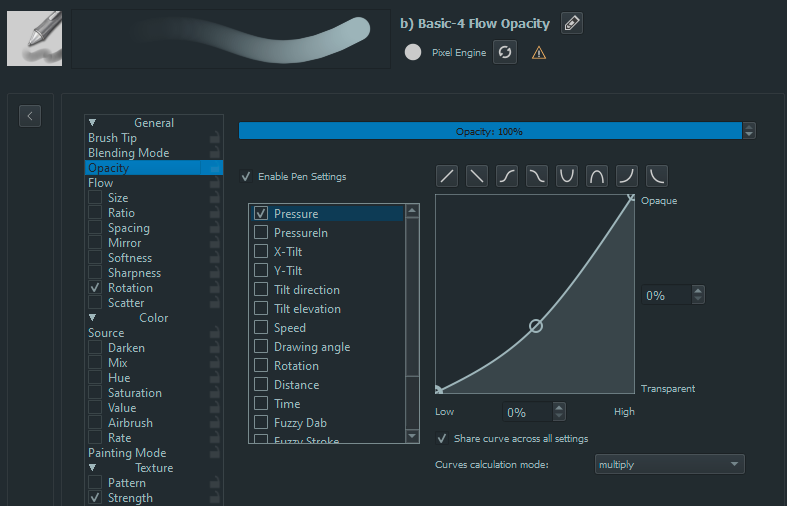Apply the rising S-shaped curve preset
787x506 pixels.
click(x=507, y=176)
